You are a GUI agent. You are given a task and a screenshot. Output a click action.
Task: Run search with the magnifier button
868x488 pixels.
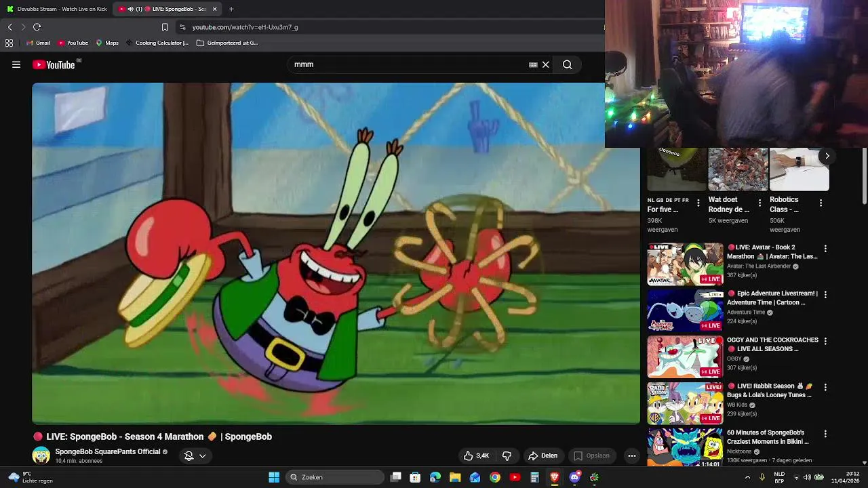568,65
